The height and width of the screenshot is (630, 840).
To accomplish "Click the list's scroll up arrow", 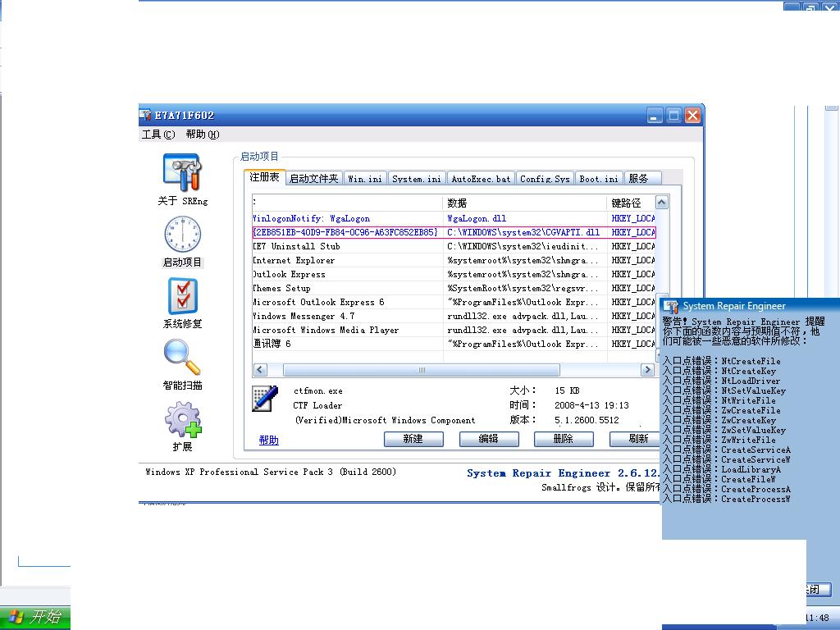I will 662,203.
